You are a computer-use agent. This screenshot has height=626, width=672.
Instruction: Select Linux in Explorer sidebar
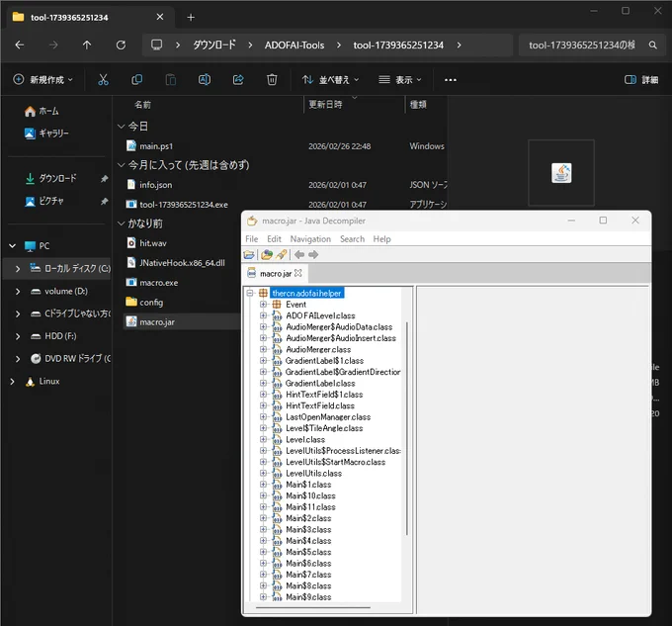pos(42,381)
